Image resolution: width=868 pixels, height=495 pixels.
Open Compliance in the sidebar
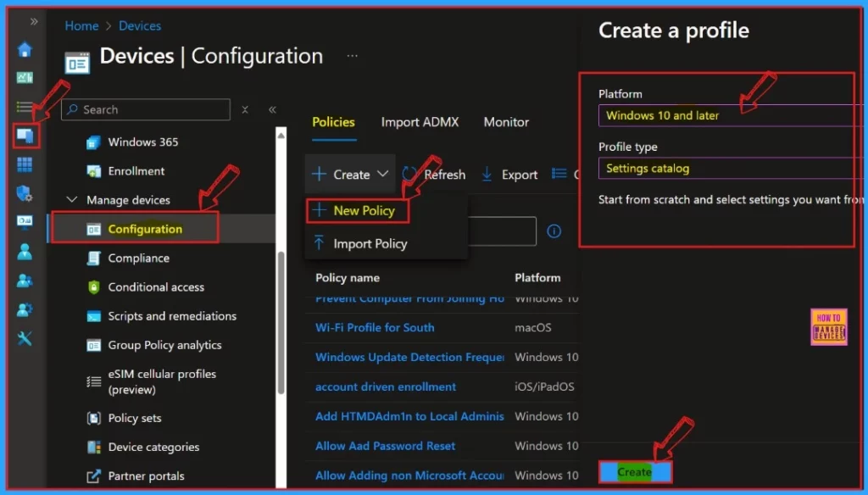(x=138, y=258)
